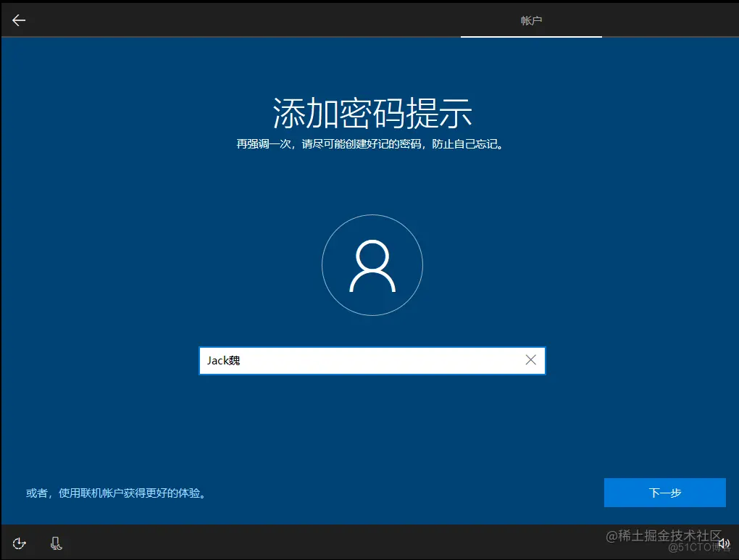Viewport: 739px width, 560px height.
Task: Click the underlined 帐户 section header
Action: click(x=531, y=20)
